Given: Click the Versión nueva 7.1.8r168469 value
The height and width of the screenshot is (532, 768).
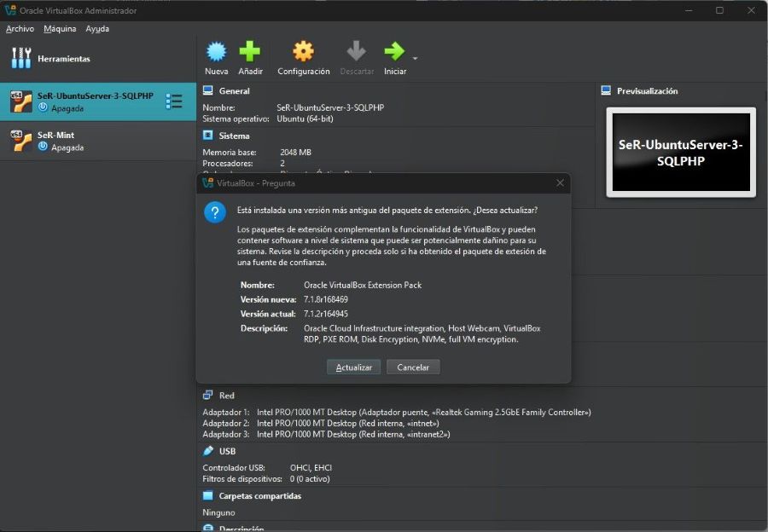Looking at the screenshot, I should click(x=326, y=299).
